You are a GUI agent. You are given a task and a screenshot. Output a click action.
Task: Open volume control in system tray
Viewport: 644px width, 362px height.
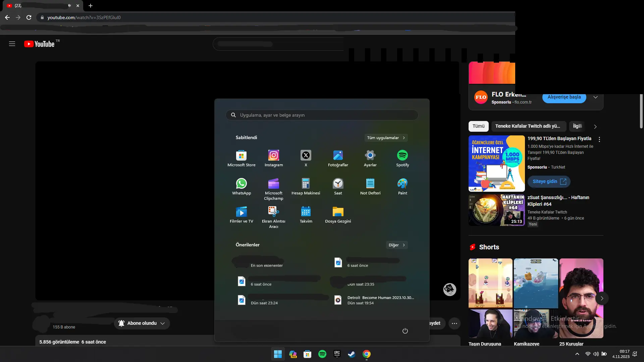(x=596, y=354)
